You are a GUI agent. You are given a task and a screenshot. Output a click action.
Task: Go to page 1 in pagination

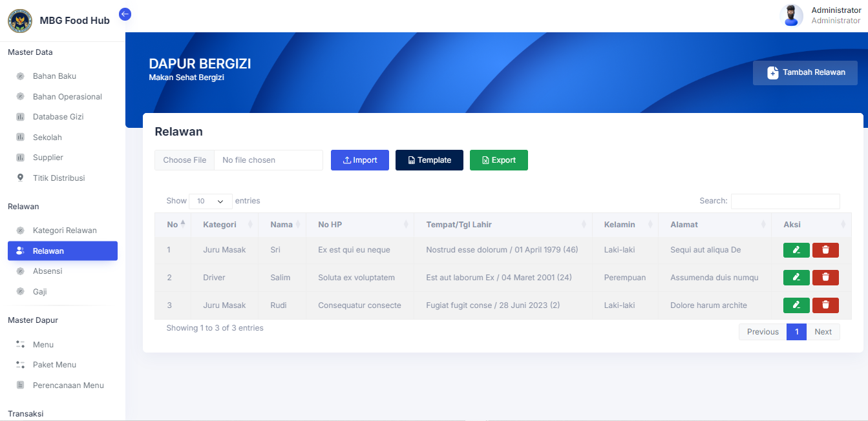[x=796, y=331]
